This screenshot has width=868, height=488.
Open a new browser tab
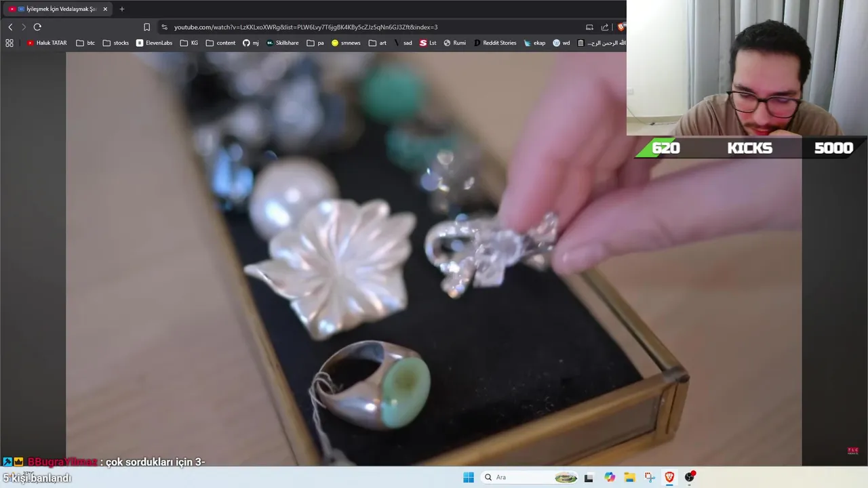click(122, 9)
